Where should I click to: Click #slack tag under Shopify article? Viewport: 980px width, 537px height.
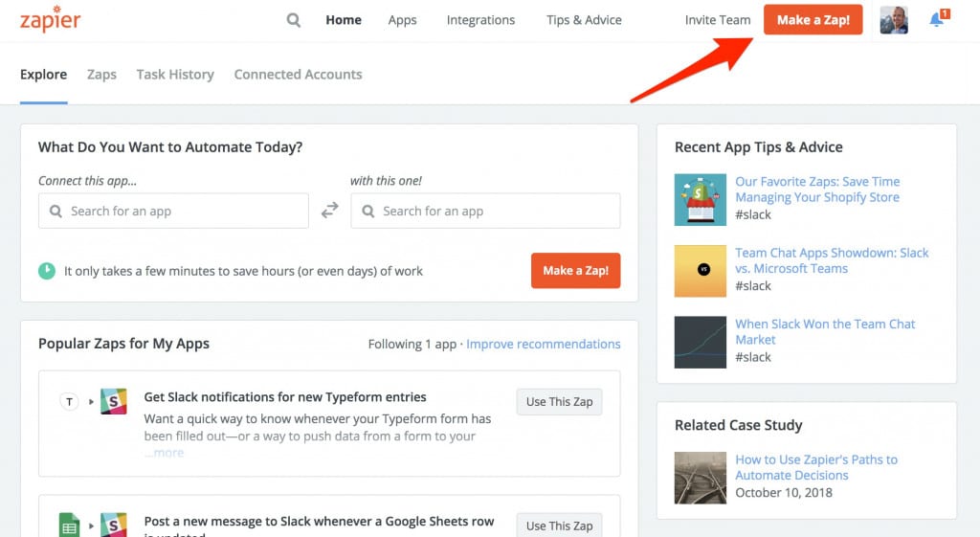pyautogui.click(x=753, y=214)
